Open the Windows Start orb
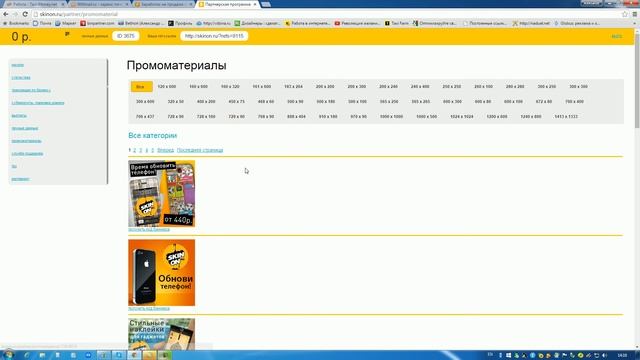This screenshot has width=640, height=360. tap(9, 355)
